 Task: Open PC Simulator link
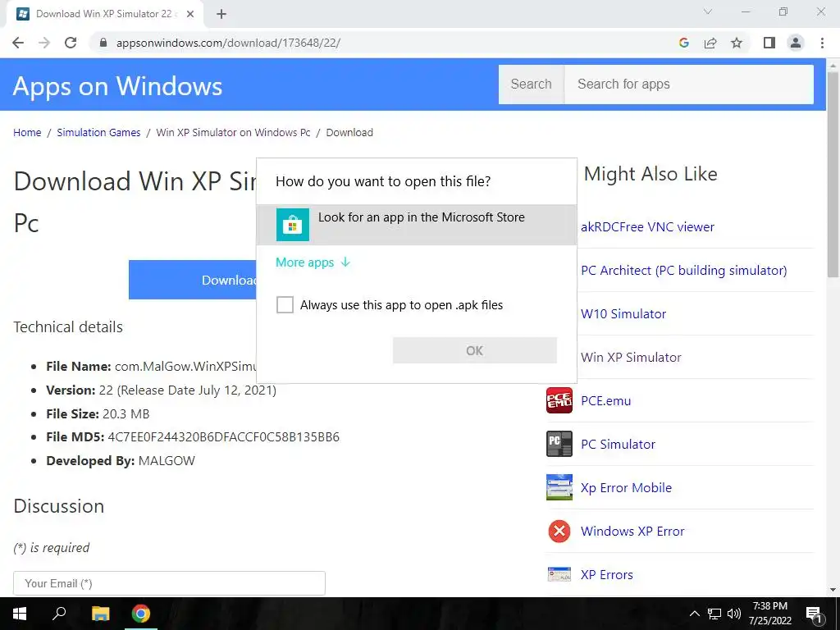click(619, 444)
